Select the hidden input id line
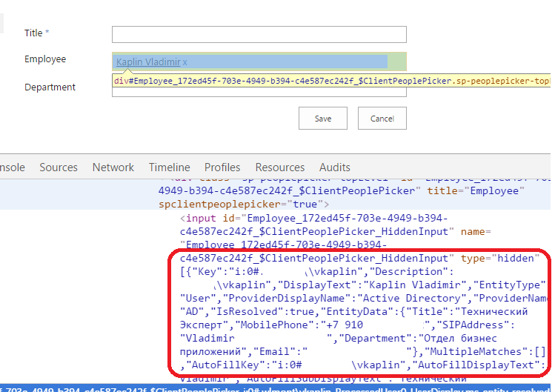 click(x=314, y=218)
